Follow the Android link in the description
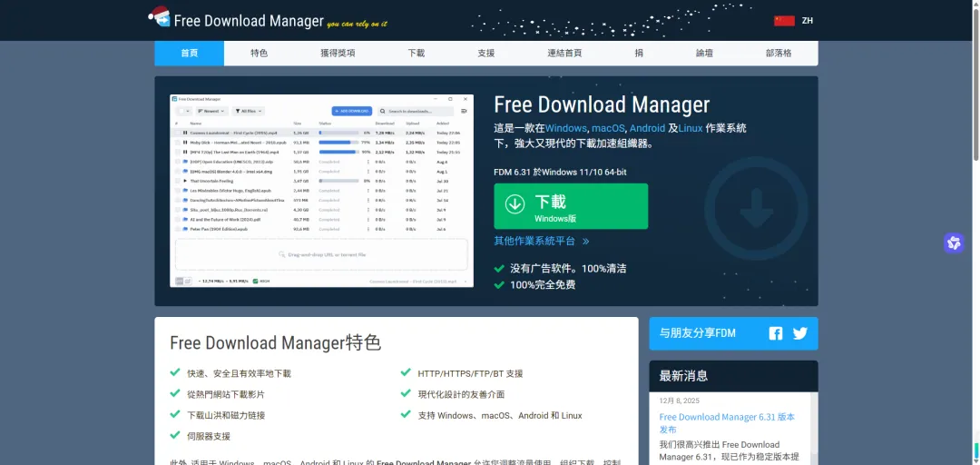Screen dimensions: 980x465 pyautogui.click(x=647, y=128)
